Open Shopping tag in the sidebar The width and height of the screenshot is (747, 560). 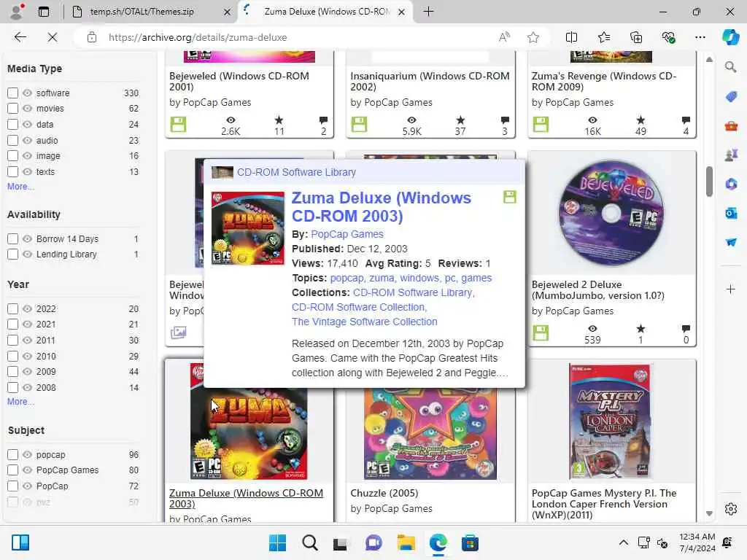pyautogui.click(x=731, y=97)
